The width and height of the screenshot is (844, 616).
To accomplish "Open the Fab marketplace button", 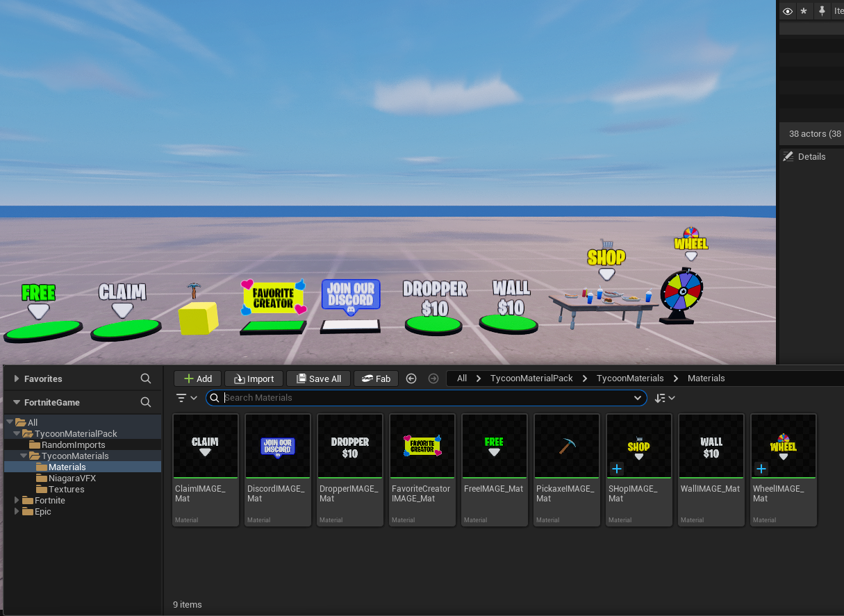I will [x=376, y=378].
